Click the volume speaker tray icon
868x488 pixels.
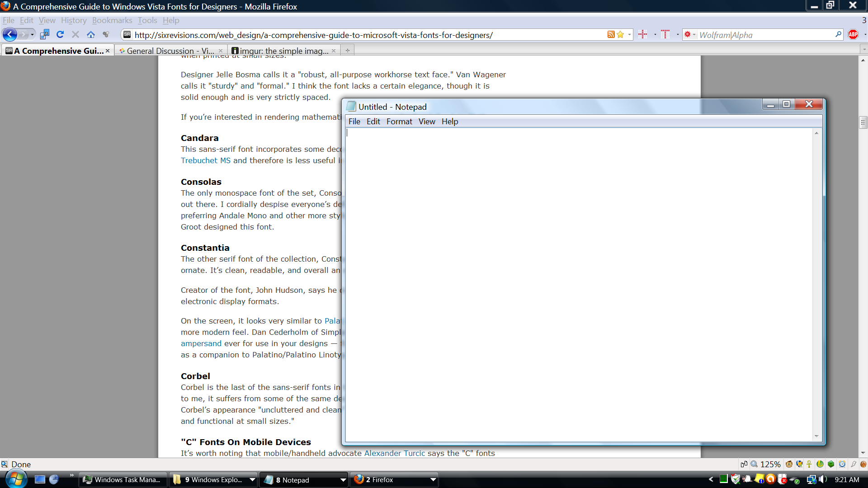823,479
